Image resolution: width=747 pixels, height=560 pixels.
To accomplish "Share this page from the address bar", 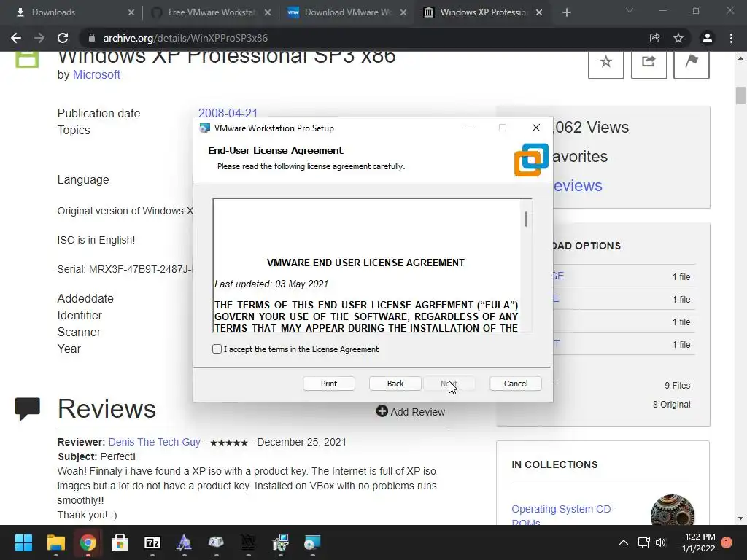I will point(655,38).
